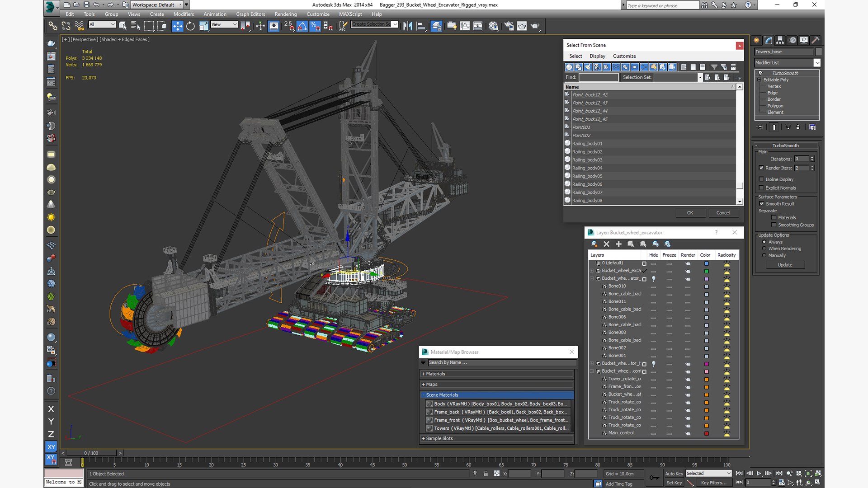Click the Auto Key button
868x488 pixels.
click(674, 474)
